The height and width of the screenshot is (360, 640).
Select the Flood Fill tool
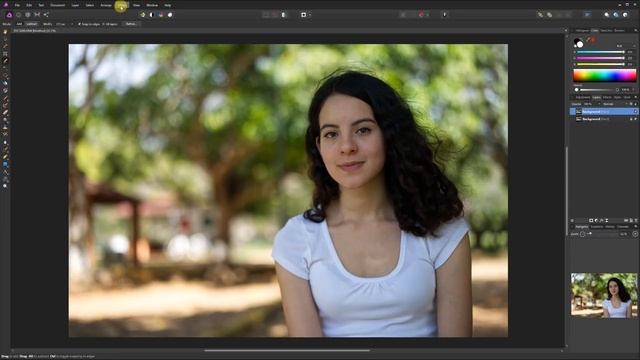(5, 83)
